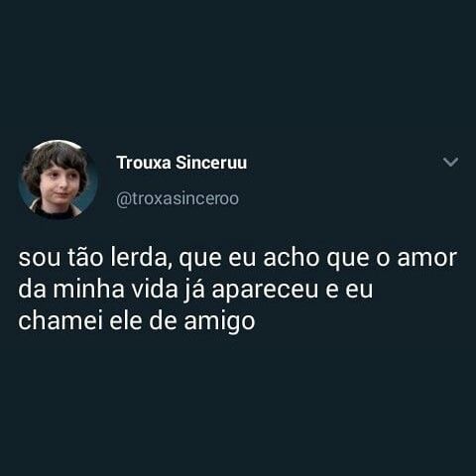Click the word "lerda," in the tweet
The width and height of the screenshot is (476, 476).
coord(142,258)
